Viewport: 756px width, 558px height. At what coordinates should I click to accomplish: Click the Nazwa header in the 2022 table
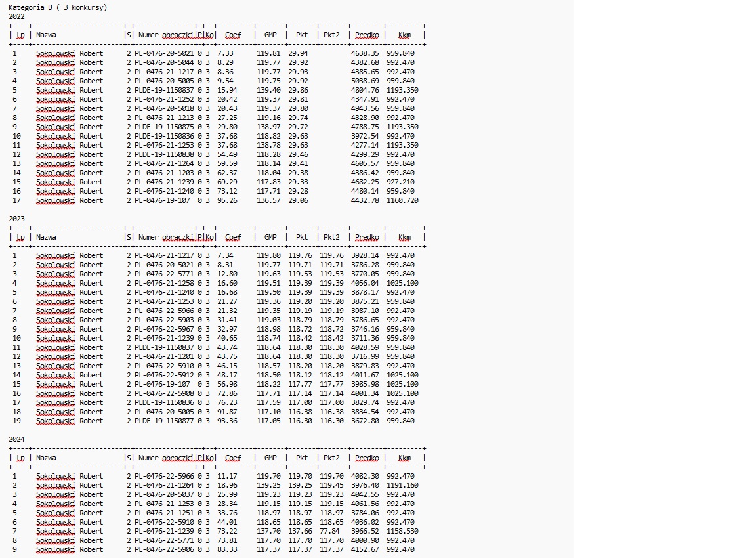click(46, 35)
